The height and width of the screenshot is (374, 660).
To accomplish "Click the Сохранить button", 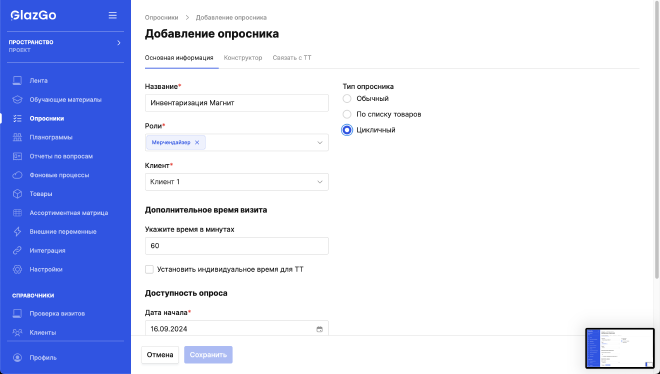I will click(208, 355).
